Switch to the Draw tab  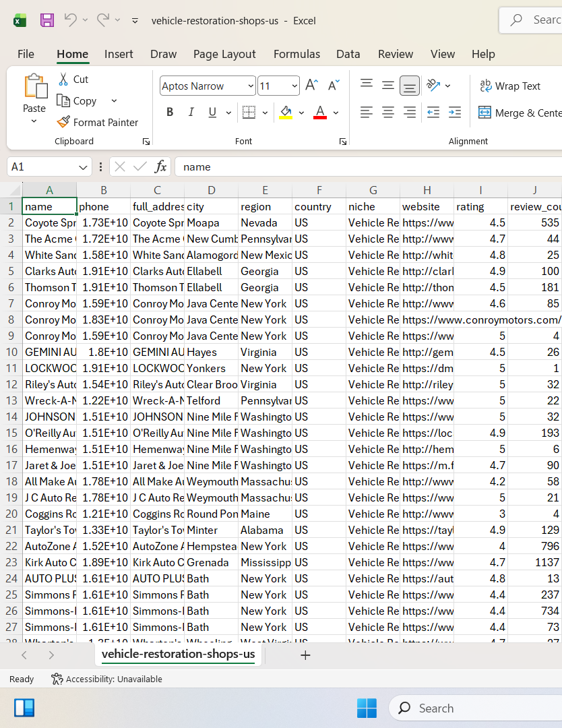tap(163, 54)
